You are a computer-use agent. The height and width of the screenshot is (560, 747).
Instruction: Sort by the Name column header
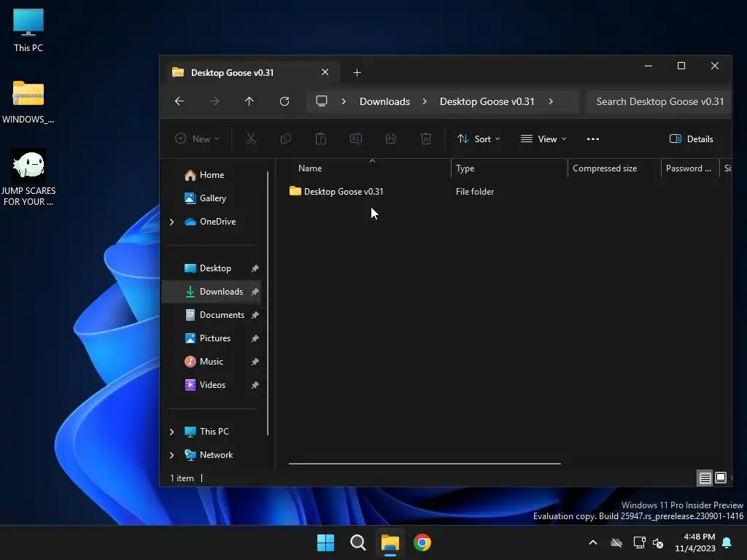click(309, 168)
